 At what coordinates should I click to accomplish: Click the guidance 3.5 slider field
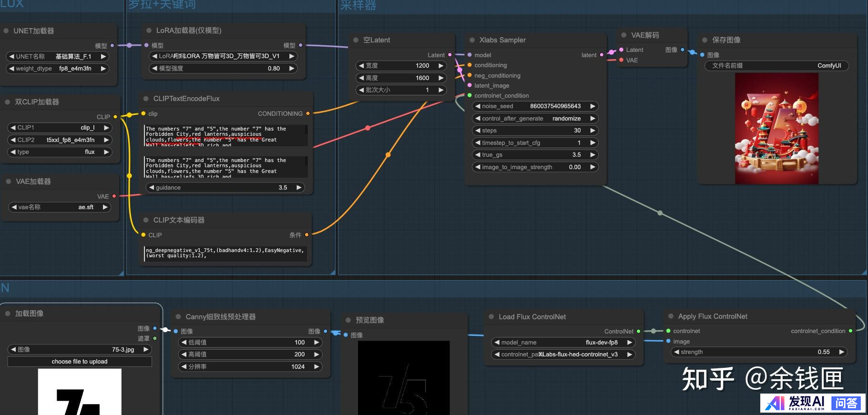[x=225, y=188]
